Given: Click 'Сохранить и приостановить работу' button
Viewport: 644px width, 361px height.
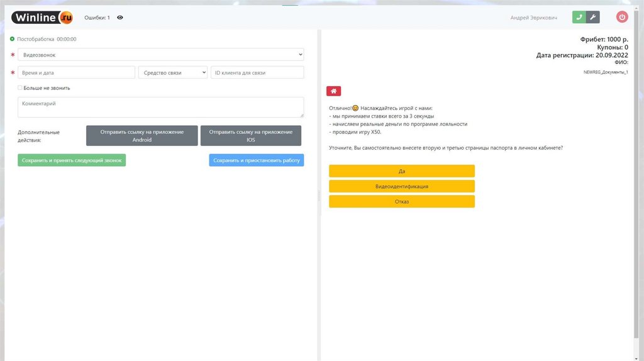Looking at the screenshot, I should click(256, 160).
